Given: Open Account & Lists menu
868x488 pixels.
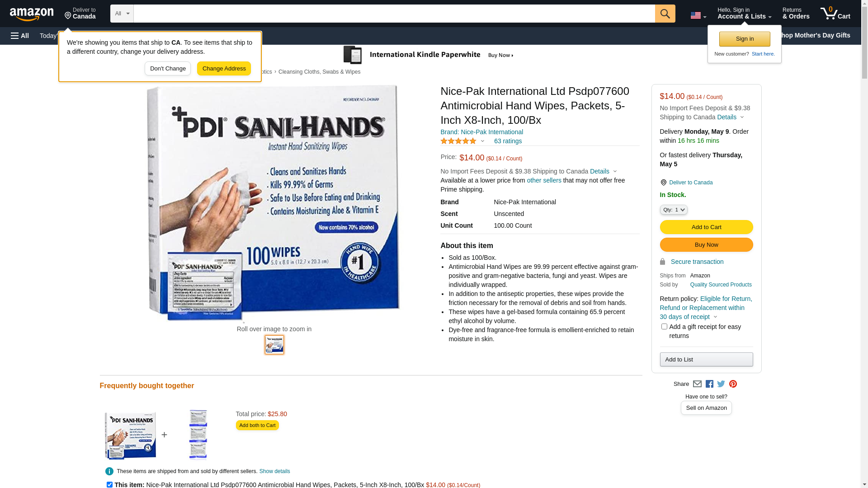Looking at the screenshot, I should (744, 14).
